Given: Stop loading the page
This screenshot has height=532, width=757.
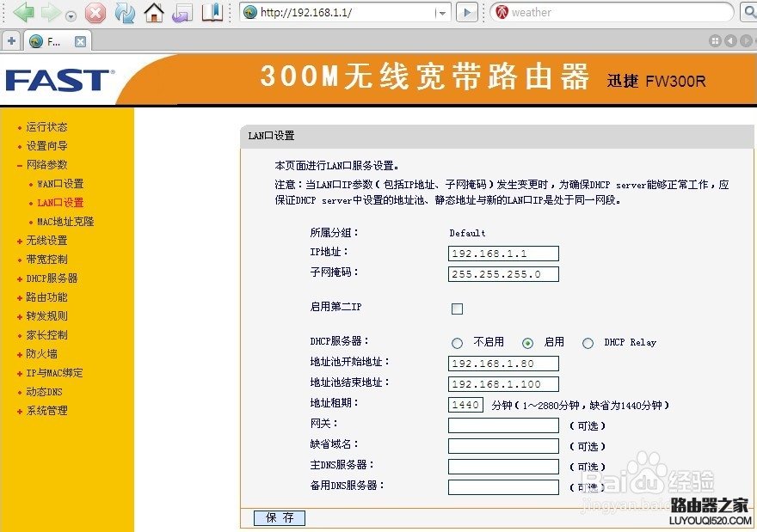Looking at the screenshot, I should [x=95, y=12].
